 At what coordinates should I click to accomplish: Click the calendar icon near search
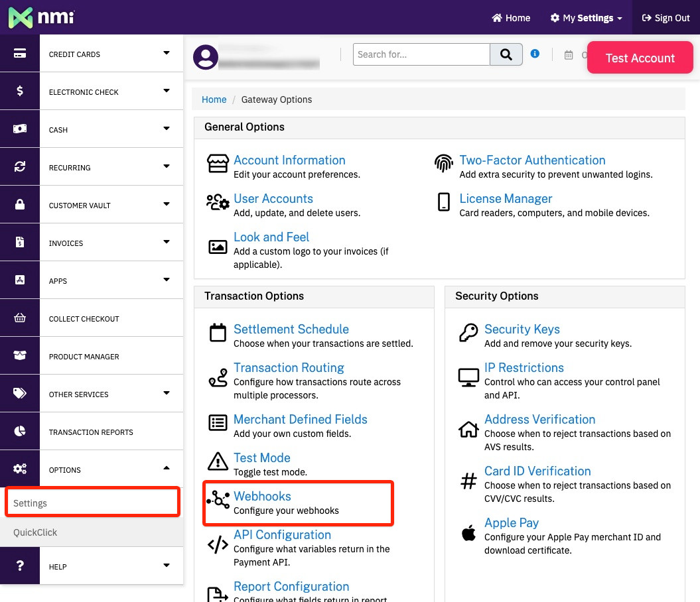(x=569, y=55)
